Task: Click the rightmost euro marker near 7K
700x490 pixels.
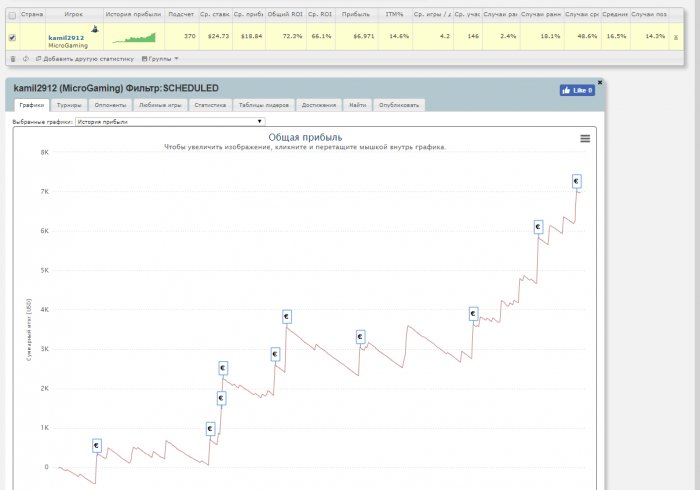Action: point(576,181)
